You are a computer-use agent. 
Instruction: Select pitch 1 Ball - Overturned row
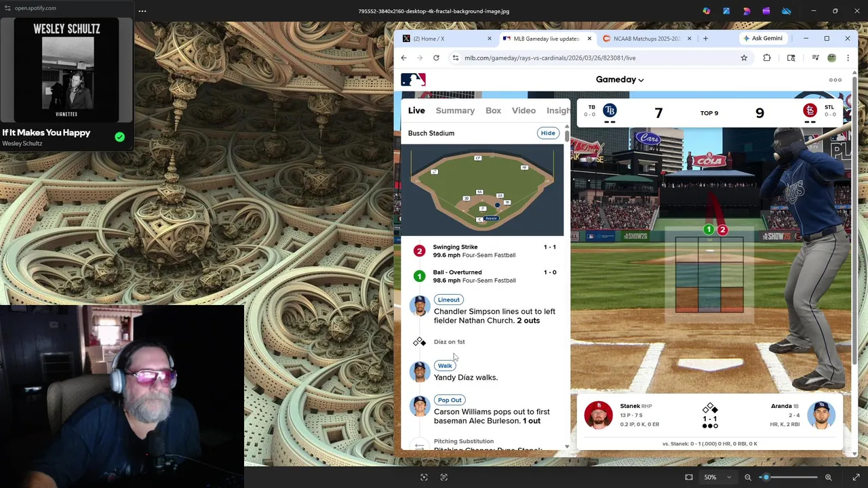pos(485,276)
